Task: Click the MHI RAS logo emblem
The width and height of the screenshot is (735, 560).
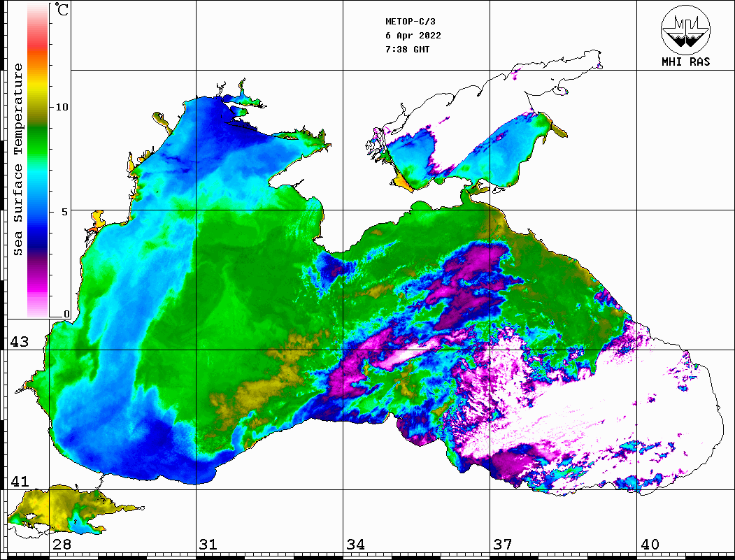Action: (x=685, y=29)
